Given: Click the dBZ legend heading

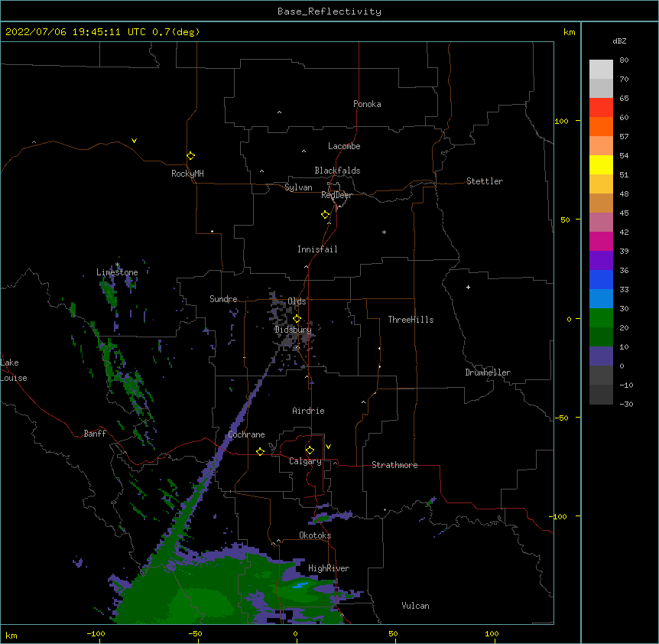Looking at the screenshot, I should pyautogui.click(x=619, y=41).
